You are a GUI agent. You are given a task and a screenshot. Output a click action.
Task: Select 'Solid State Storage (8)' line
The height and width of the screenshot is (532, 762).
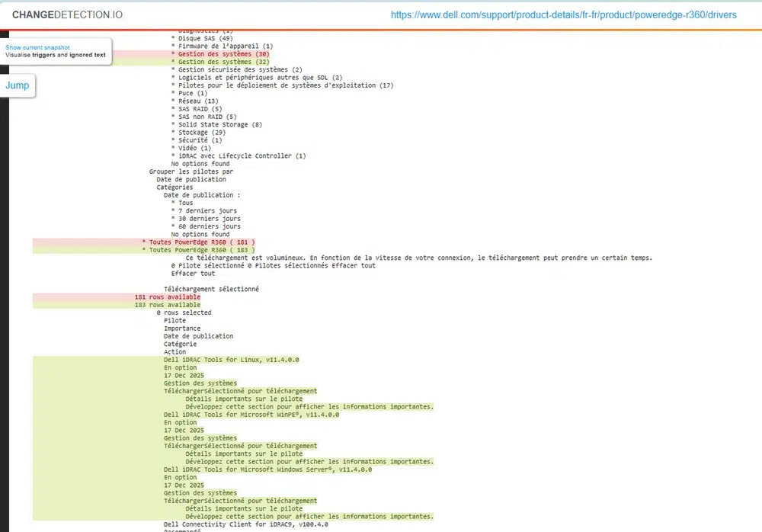216,124
